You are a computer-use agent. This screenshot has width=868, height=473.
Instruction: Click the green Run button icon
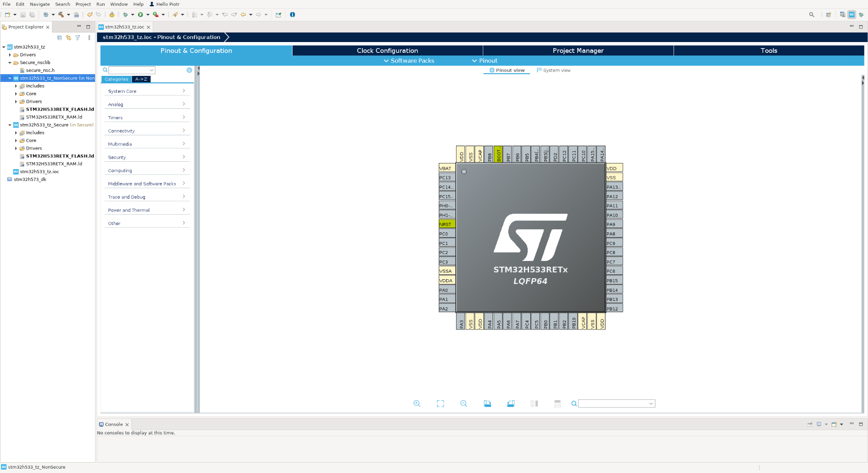[x=141, y=15]
